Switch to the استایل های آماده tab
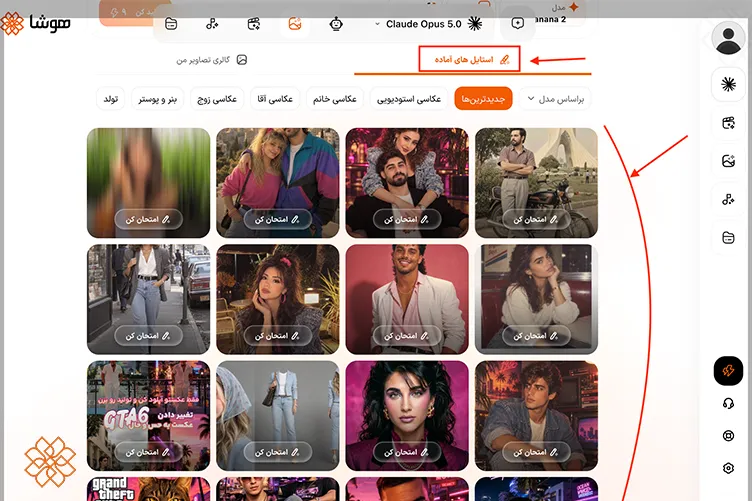 pos(472,59)
